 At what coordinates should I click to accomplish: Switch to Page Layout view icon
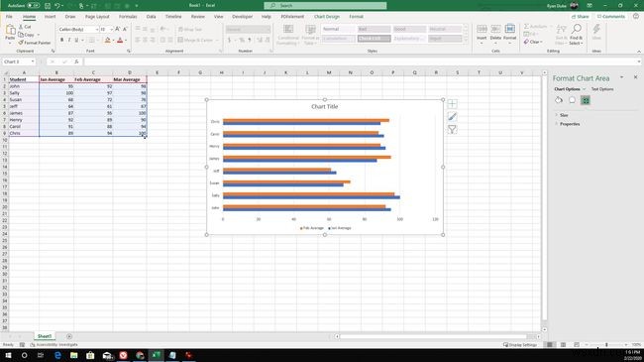563,345
